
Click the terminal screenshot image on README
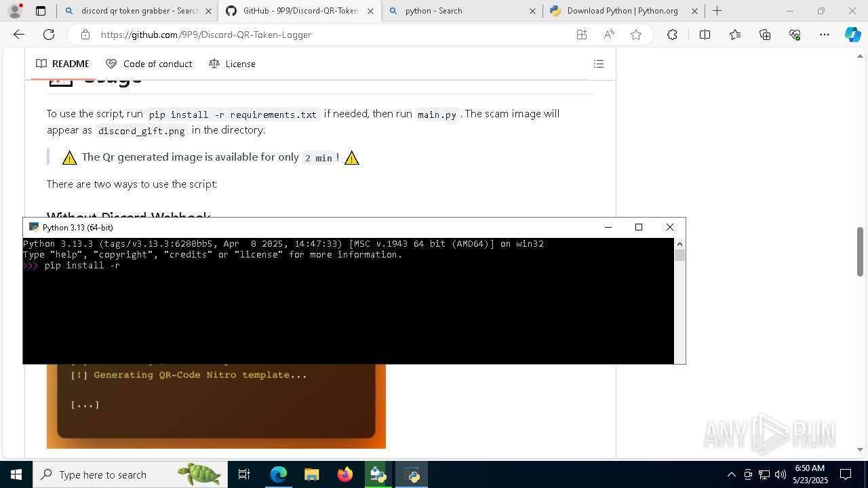(x=216, y=406)
